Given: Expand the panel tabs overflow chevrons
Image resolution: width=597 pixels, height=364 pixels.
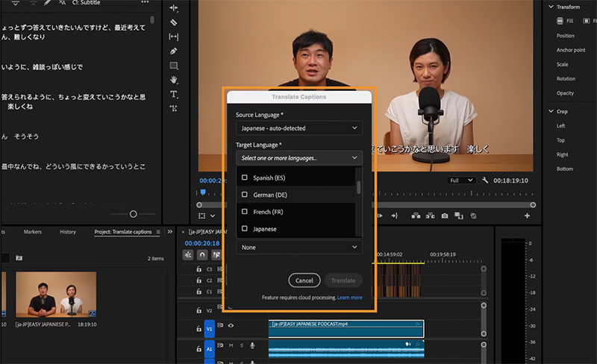Looking at the screenshot, I should 170,231.
